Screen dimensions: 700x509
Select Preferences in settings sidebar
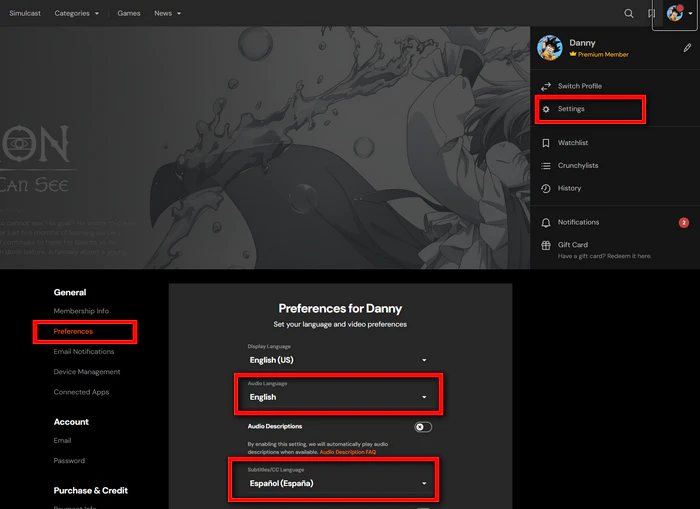click(73, 331)
